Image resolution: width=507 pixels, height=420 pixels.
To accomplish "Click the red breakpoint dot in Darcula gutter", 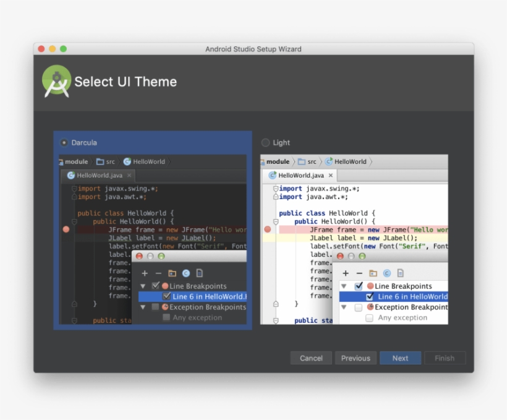I will 66,229.
